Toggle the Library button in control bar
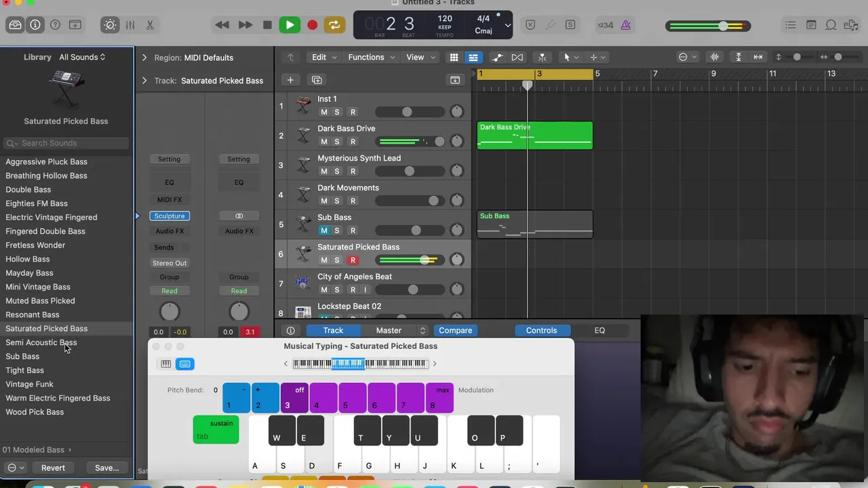The height and width of the screenshot is (488, 868). 15,25
